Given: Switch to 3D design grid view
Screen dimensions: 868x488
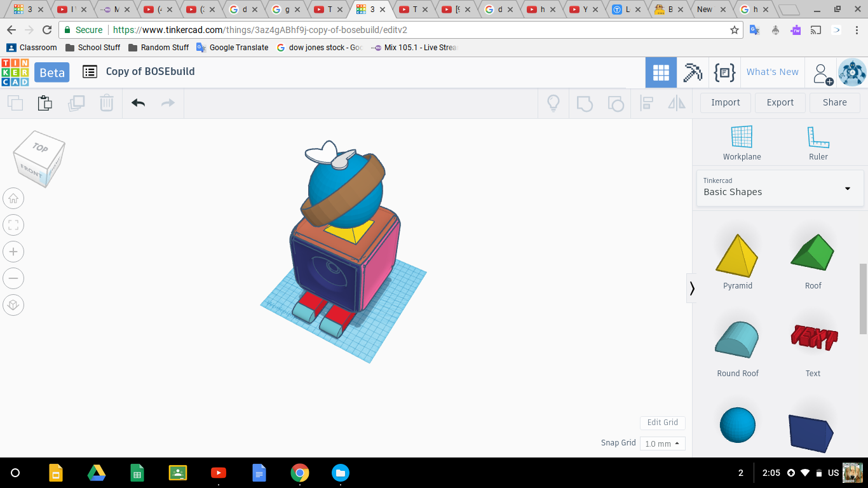Looking at the screenshot, I should click(661, 72).
